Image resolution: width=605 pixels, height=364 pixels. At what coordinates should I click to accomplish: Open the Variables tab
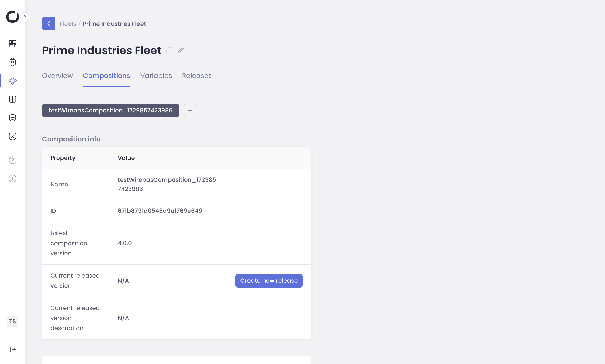click(156, 76)
